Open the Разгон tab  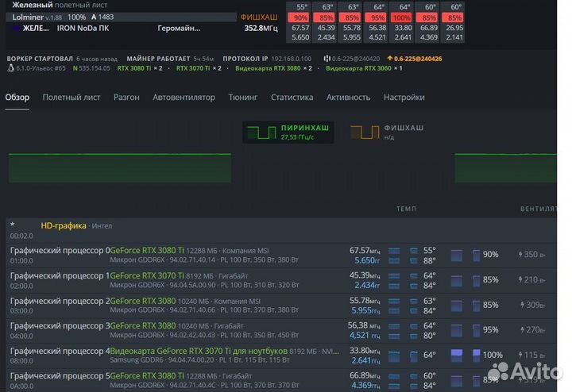point(126,98)
